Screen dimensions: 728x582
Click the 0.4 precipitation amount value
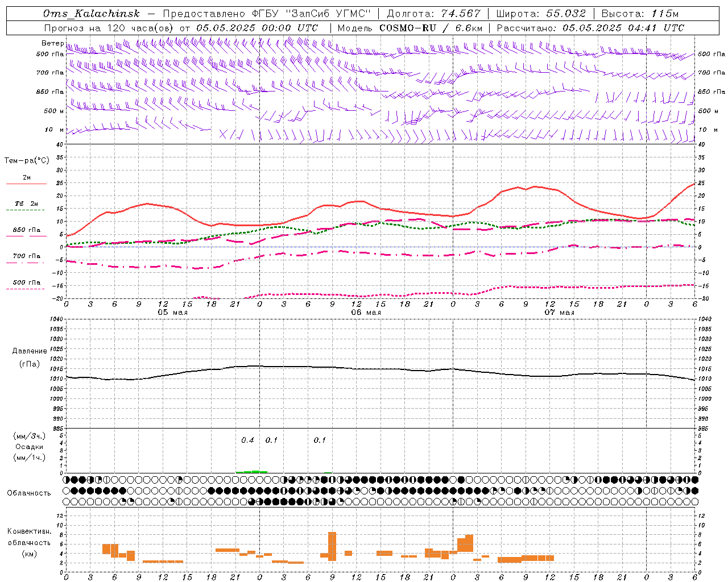[x=248, y=440]
